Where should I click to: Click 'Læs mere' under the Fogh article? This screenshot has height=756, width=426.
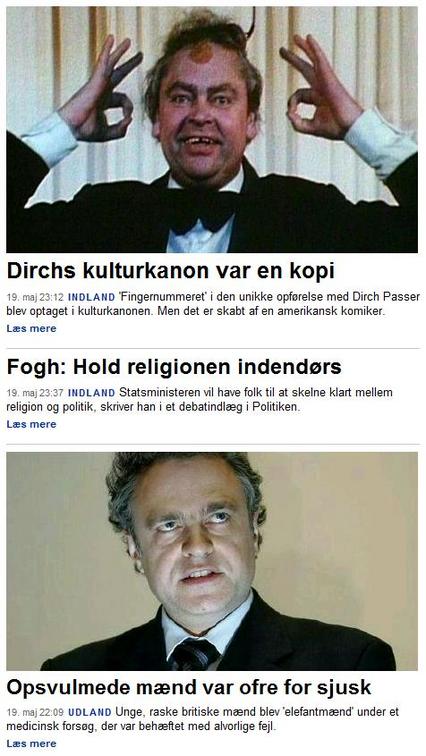[x=31, y=425]
